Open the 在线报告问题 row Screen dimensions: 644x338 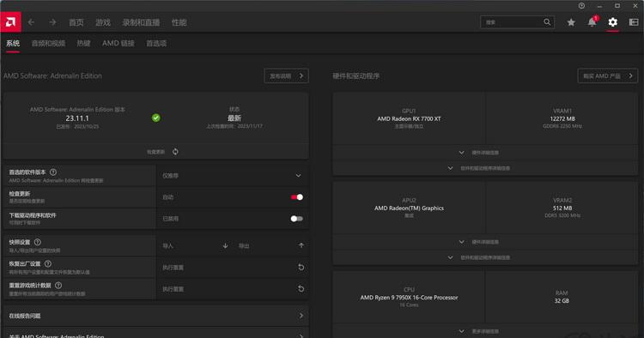156,316
